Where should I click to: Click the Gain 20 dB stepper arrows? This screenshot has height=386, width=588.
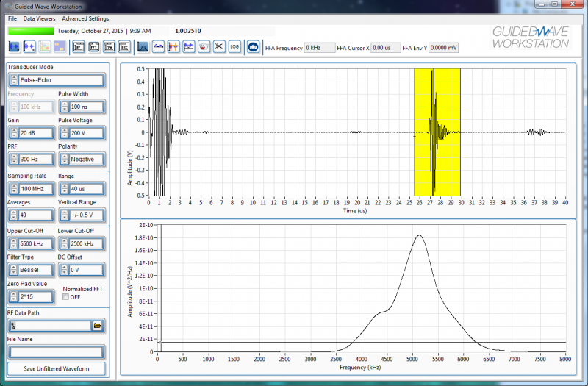click(13, 133)
